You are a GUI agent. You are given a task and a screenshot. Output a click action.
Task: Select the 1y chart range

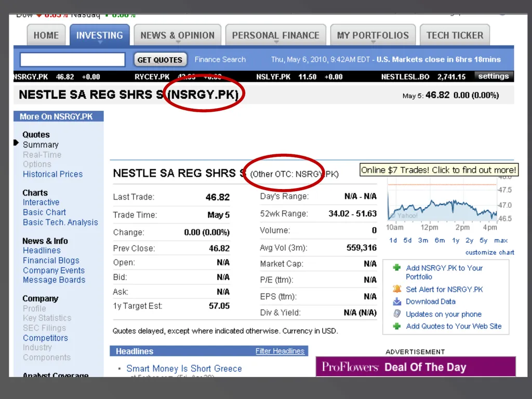456,240
